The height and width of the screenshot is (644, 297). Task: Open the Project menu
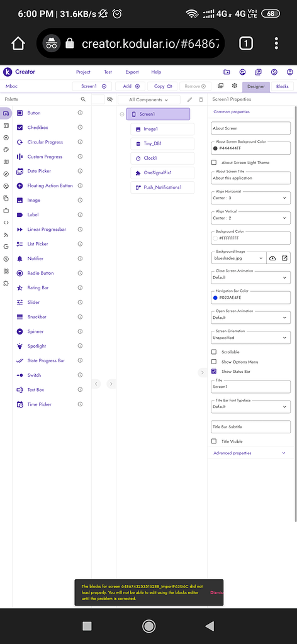point(84,72)
